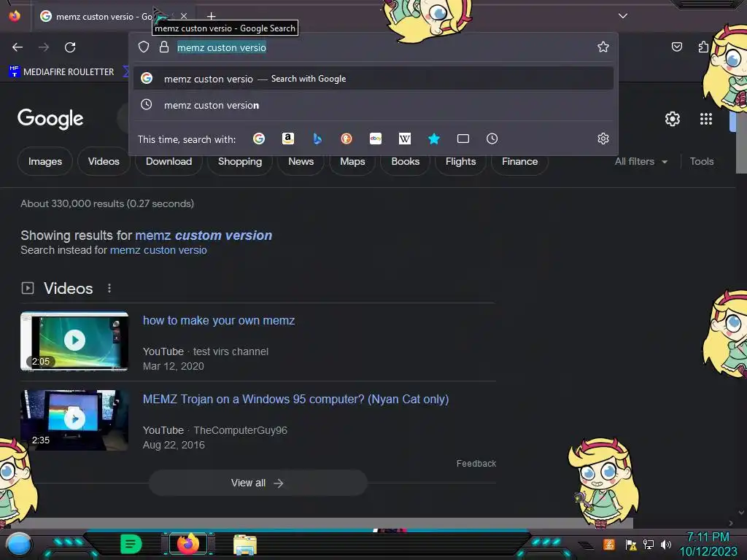Bookmark this page with star icon
Viewport: 747px width, 560px height.
click(603, 47)
